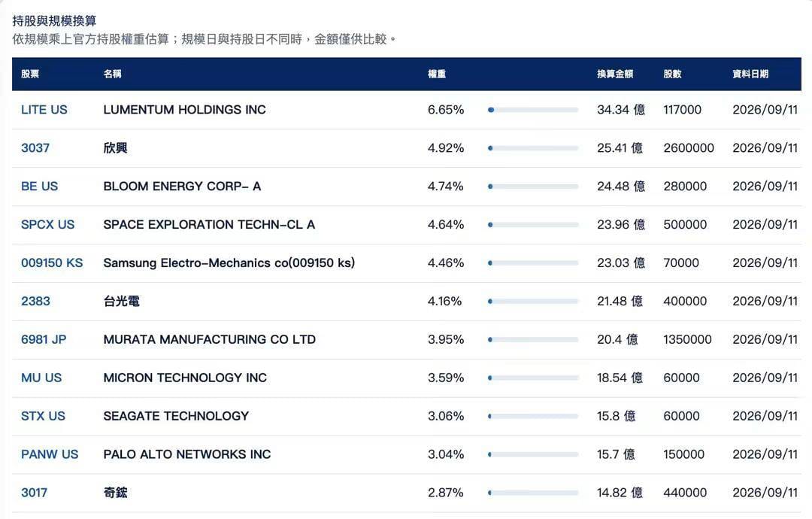Click the LUMENTUM HOLDINGS weight bar
This screenshot has height=519, width=812.
[533, 110]
